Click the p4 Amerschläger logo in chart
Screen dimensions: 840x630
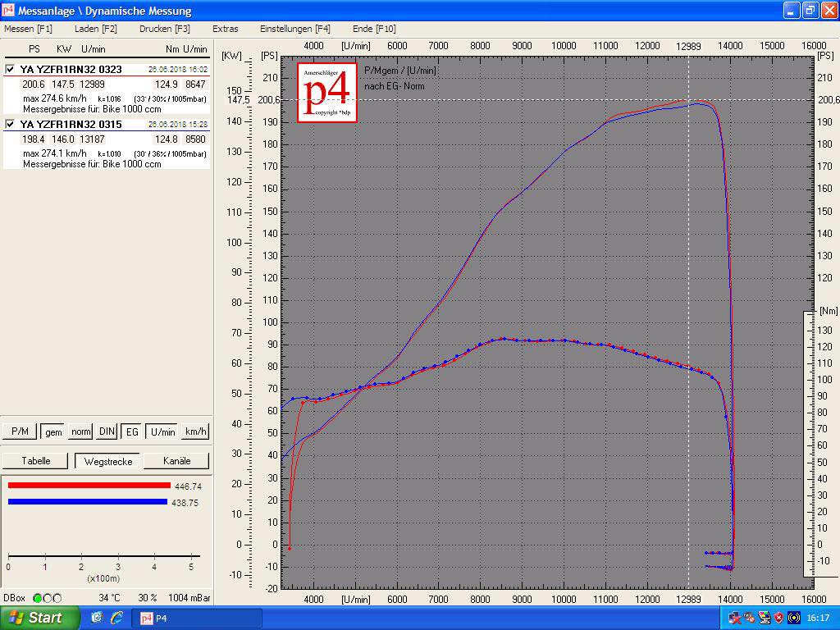click(326, 92)
